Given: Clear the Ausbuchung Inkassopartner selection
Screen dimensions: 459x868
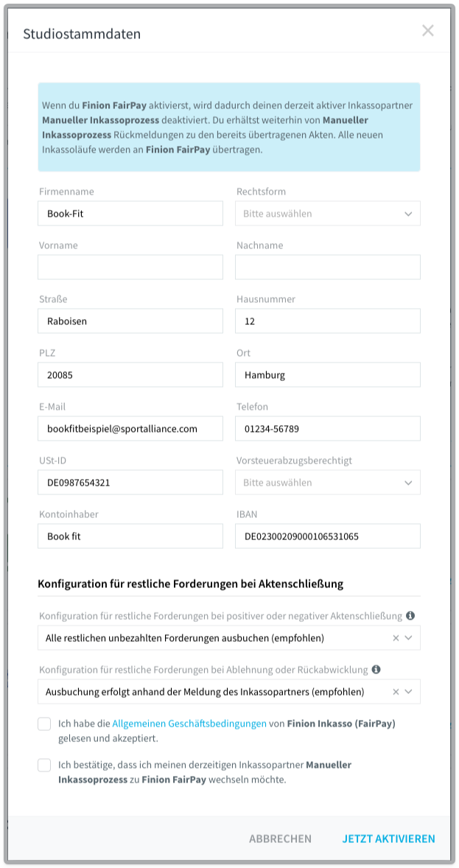Looking at the screenshot, I should pos(397,691).
